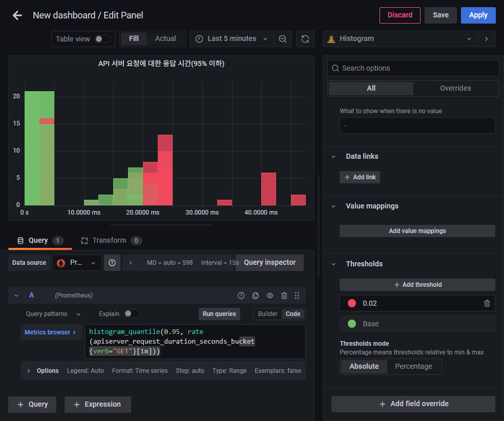The image size is (504, 421).
Task: Click the Prometheus flame data source icon
Action: coord(61,263)
